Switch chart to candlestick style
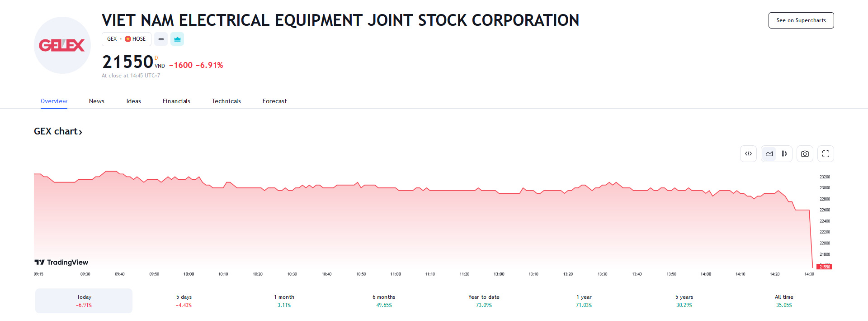This screenshot has height=321, width=868. coord(784,154)
